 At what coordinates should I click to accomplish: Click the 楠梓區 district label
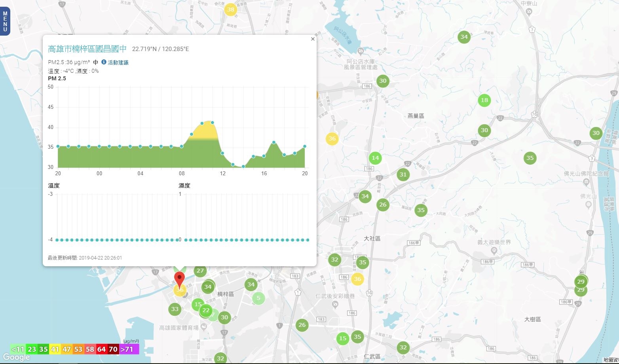(226, 294)
